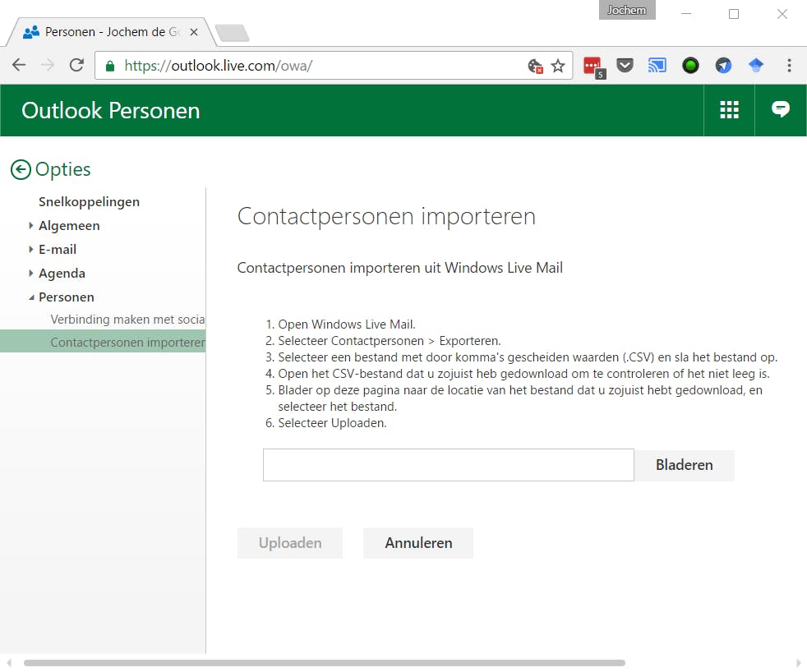Select Verbinding maken met sociale netwerken
Viewport: 807px width, 672px height.
coord(127,319)
